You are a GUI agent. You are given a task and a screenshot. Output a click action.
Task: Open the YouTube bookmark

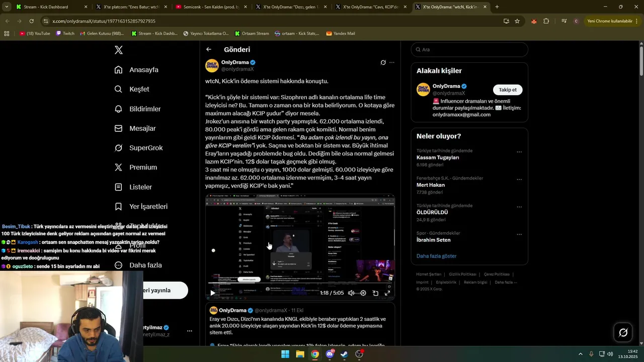tap(35, 34)
